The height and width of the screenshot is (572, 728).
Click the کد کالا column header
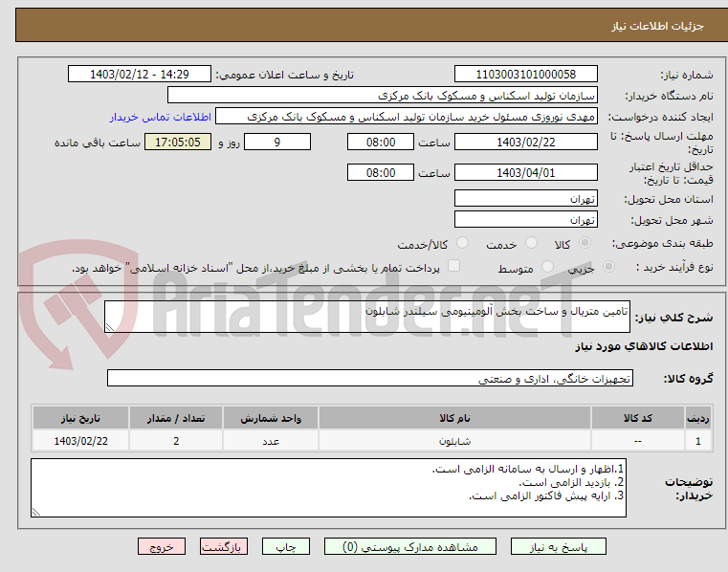click(x=637, y=418)
